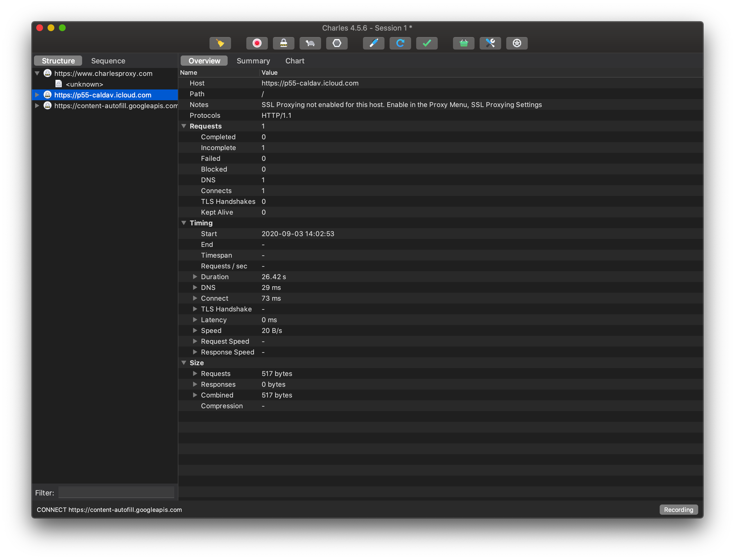
Task: Click the green shopping basket icon
Action: pyautogui.click(x=463, y=43)
